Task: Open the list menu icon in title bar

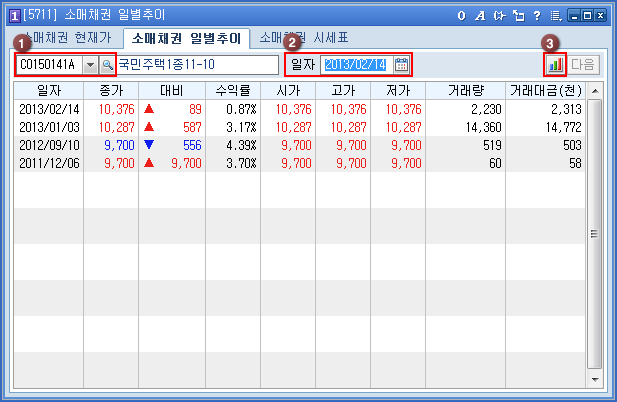Action: tap(554, 16)
